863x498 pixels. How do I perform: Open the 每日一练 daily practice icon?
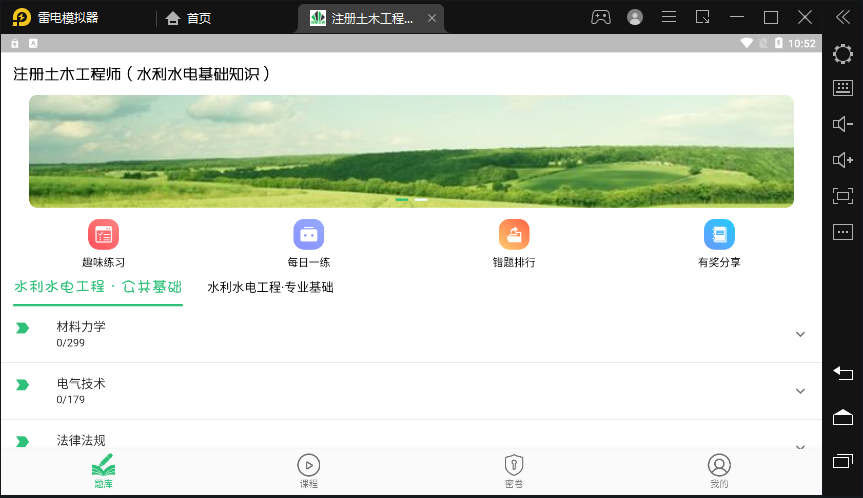[x=308, y=235]
